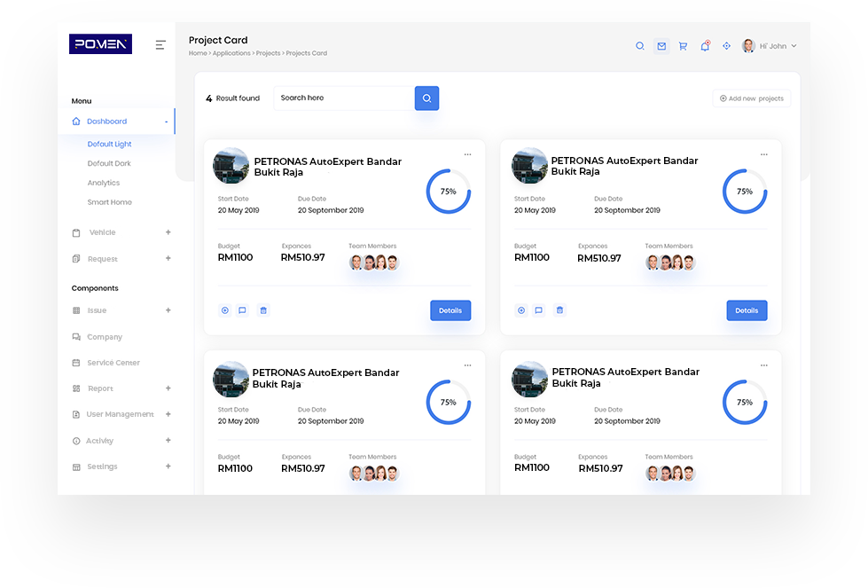Expand the Vehicle menu plus sign
The height and width of the screenshot is (588, 868).
[x=168, y=232]
